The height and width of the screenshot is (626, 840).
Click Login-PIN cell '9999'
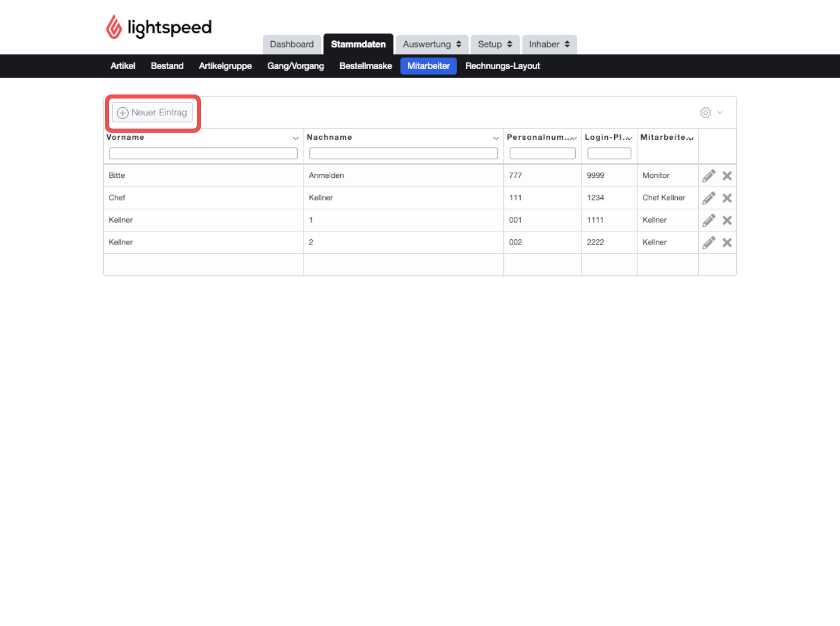point(609,176)
